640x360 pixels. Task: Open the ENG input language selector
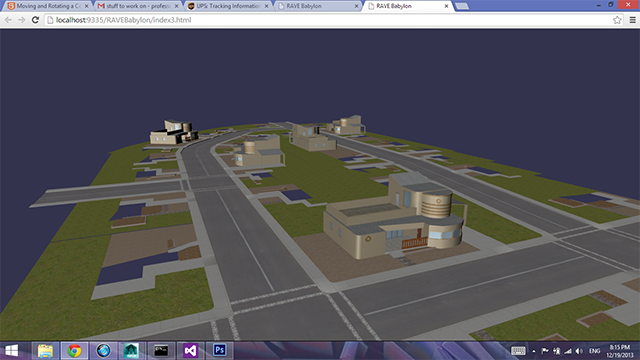pyautogui.click(x=594, y=351)
